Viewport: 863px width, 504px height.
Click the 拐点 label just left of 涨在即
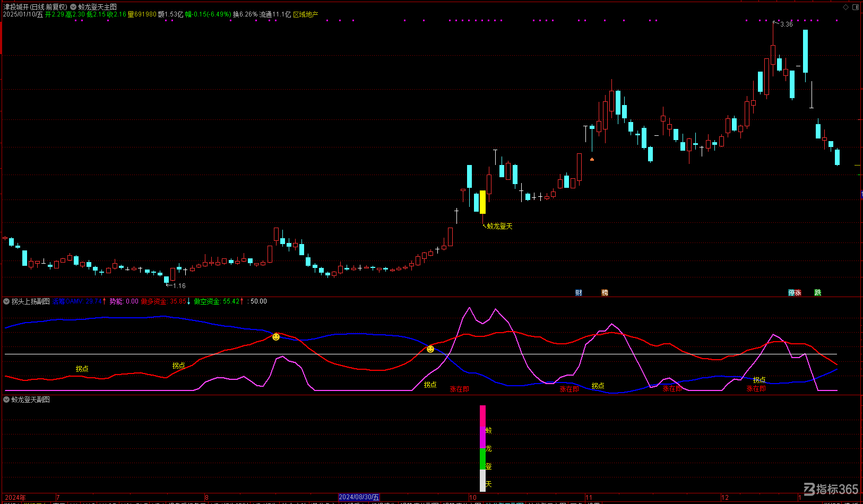point(430,385)
